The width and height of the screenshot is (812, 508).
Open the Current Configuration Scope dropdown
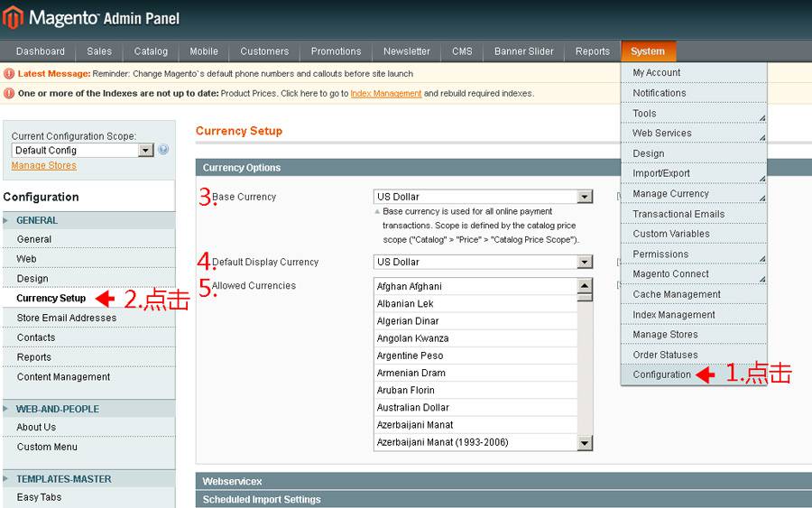tap(146, 151)
